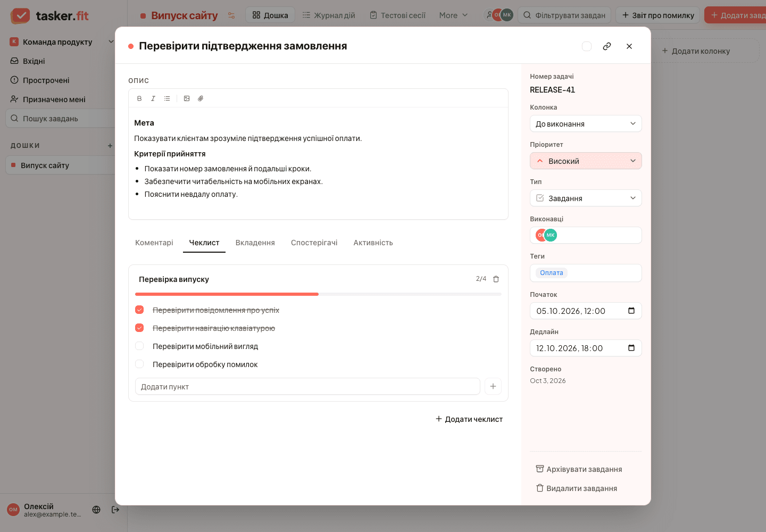Open the Тип dropdown showing Завдання
The height and width of the screenshot is (532, 766).
(x=586, y=198)
